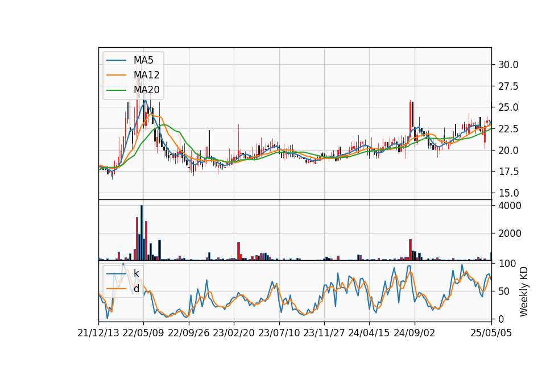Click the tall red candlestick near 24/09/02

[x=411, y=119]
